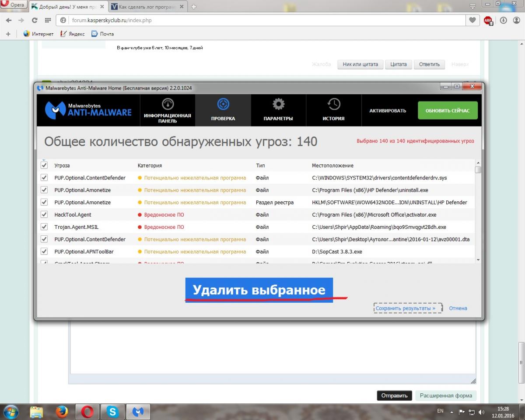Uncheck the Trojan.Agent.MSIL threat checkbox
Viewport: 525px width, 420px height.
[44, 227]
